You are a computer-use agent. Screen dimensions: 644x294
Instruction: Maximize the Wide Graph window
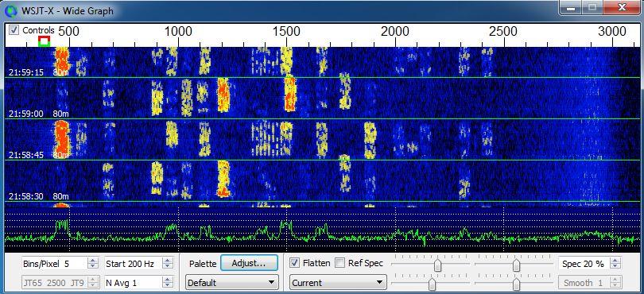[593, 7]
